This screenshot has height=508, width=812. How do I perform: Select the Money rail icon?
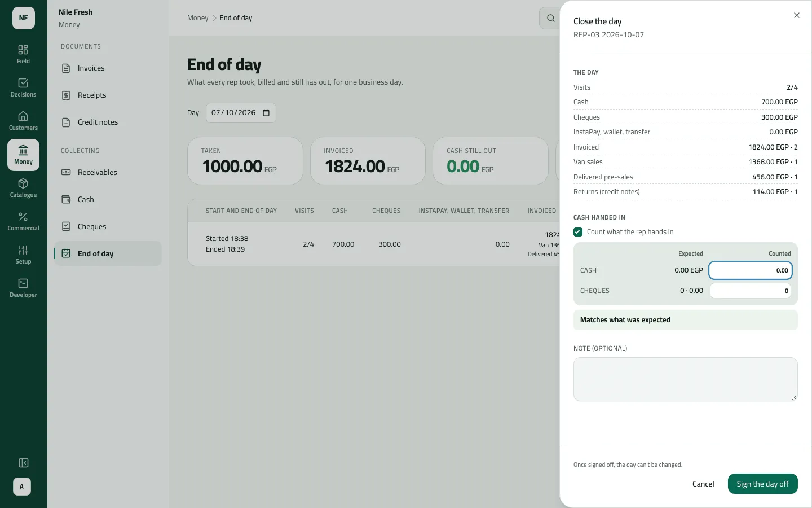click(23, 155)
